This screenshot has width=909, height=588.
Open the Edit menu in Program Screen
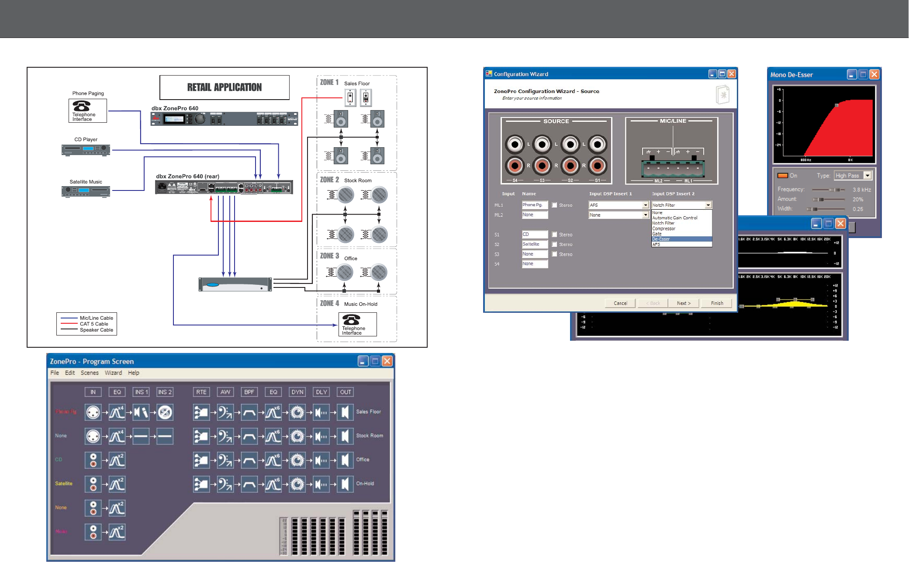(x=70, y=373)
